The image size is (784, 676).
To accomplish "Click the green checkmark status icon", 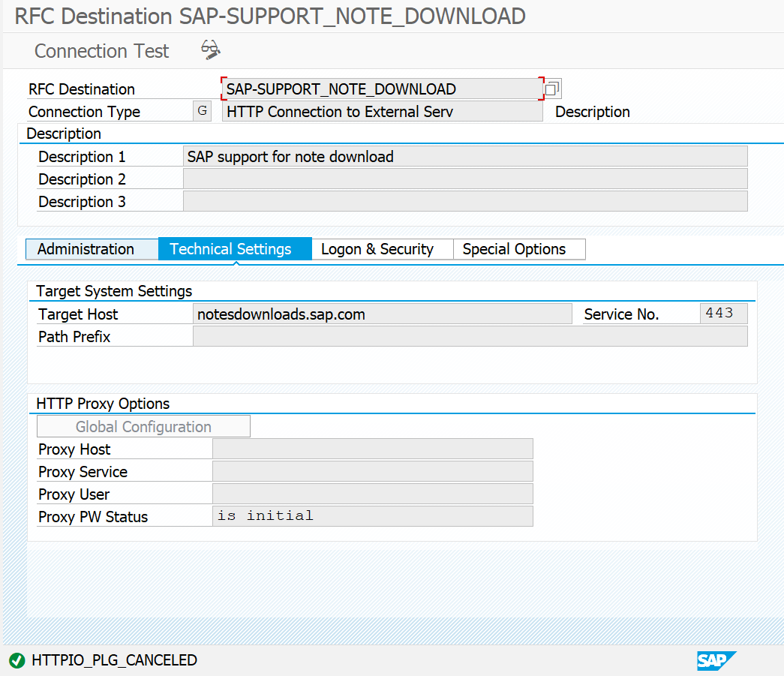I will (x=17, y=660).
